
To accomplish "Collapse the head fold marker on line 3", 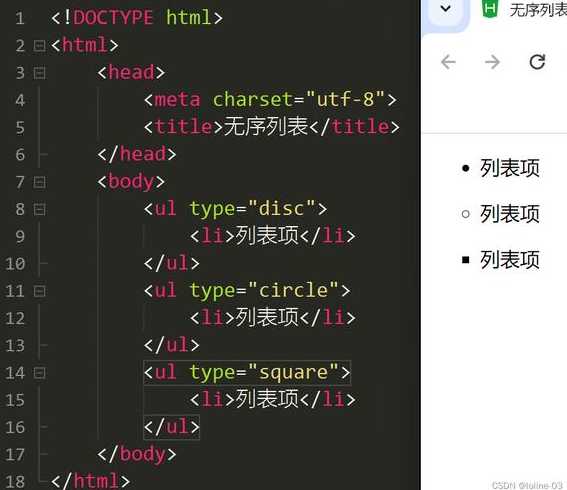I will click(x=39, y=73).
